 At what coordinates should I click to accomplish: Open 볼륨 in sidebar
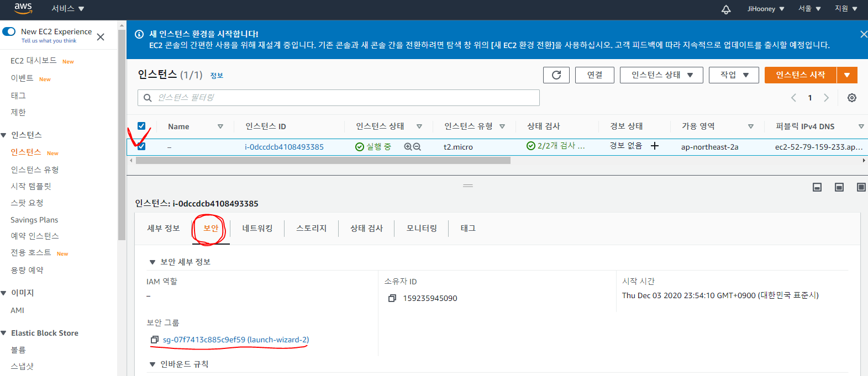coord(18,350)
